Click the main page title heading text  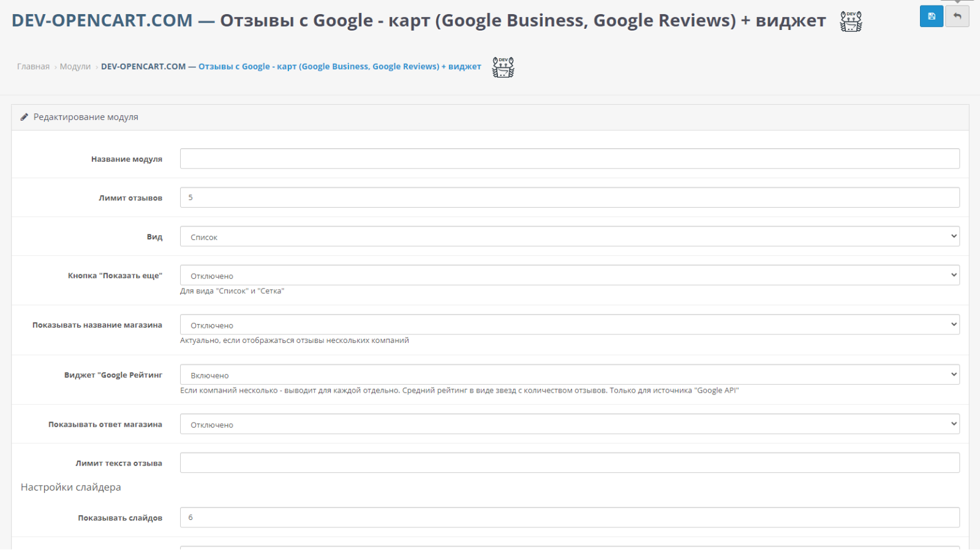418,21
